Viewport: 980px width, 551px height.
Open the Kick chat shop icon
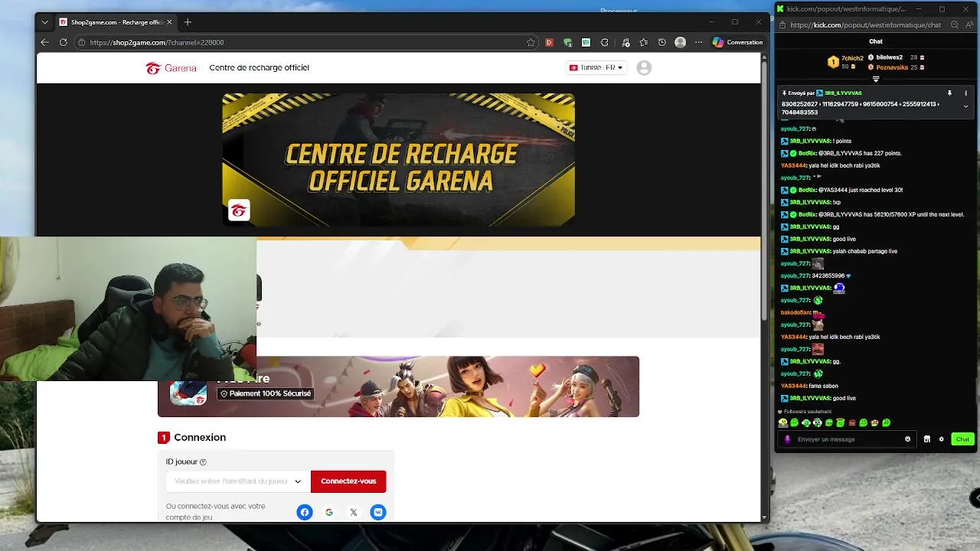[927, 439]
